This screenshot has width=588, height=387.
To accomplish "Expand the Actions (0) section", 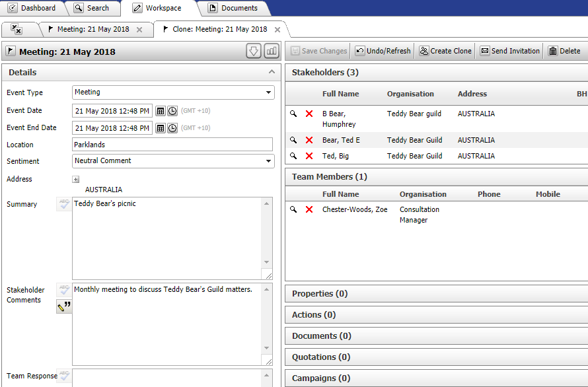I will 437,314.
